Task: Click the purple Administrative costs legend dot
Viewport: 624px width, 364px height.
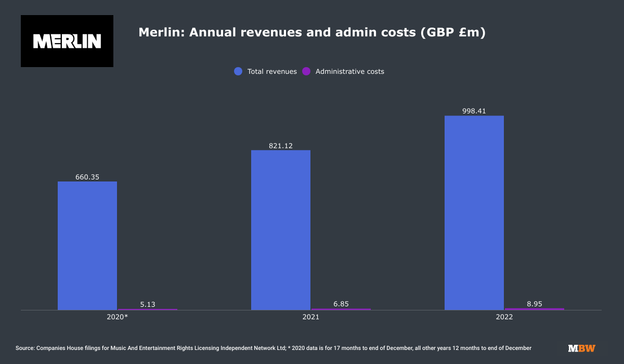Action: (x=306, y=71)
